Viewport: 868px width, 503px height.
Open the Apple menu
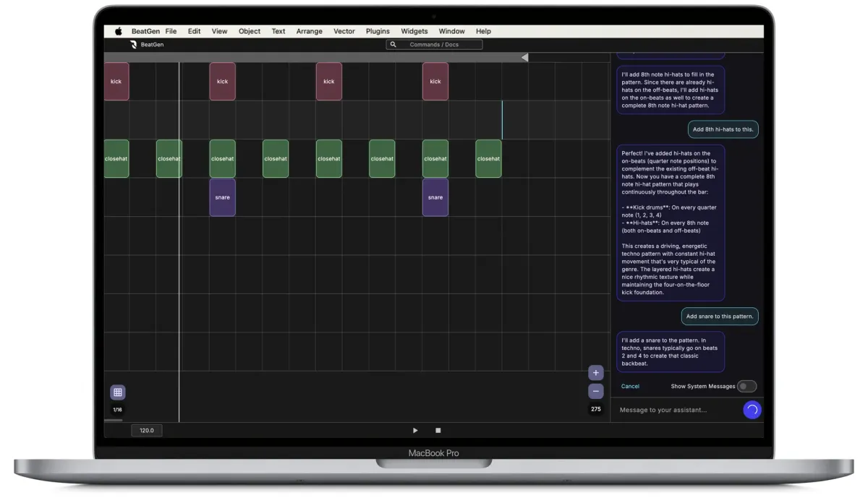point(118,31)
